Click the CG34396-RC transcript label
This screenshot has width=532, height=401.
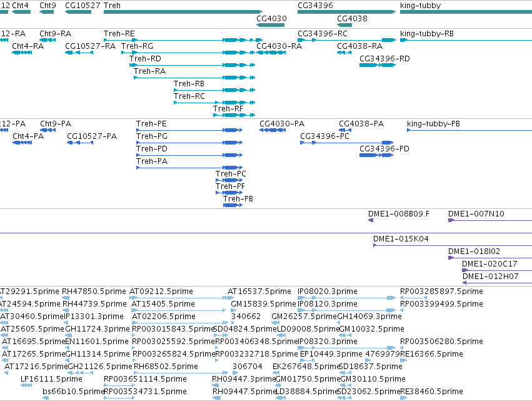tap(323, 34)
